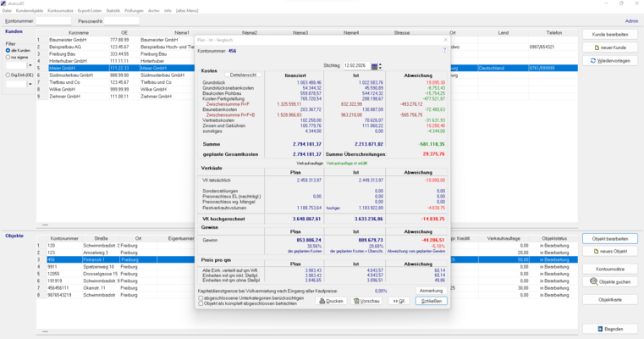Click the Drucken printer button
Image resolution: width=644 pixels, height=339 pixels.
point(332,301)
